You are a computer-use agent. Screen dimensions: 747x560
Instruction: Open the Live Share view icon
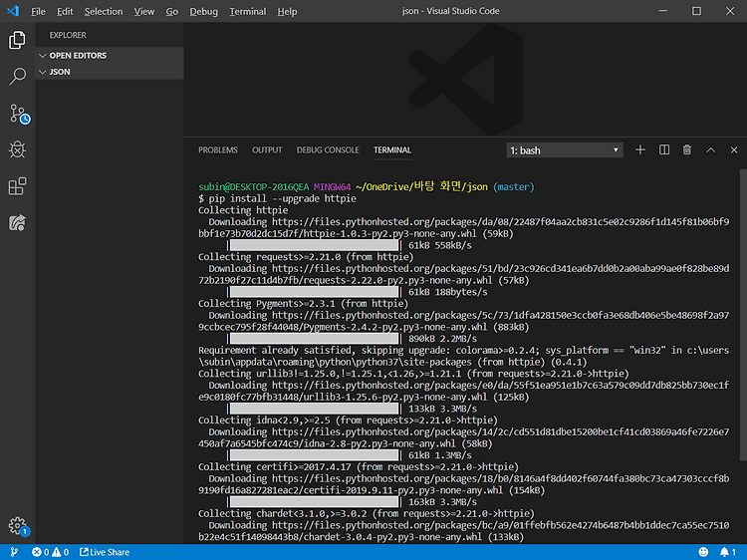tap(17, 222)
